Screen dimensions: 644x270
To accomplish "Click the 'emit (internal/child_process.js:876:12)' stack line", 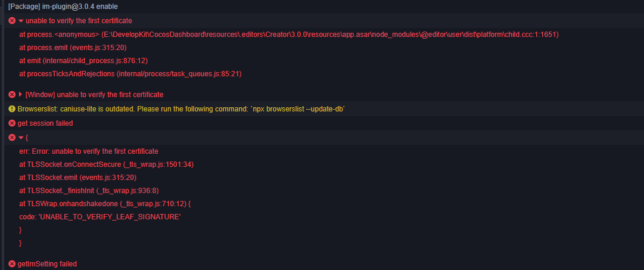I will tap(83, 61).
